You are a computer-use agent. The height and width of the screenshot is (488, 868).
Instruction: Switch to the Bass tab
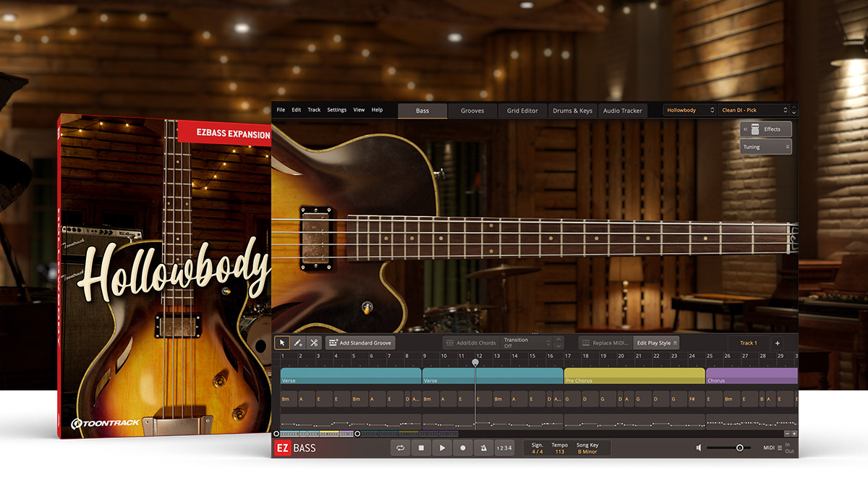(x=422, y=111)
